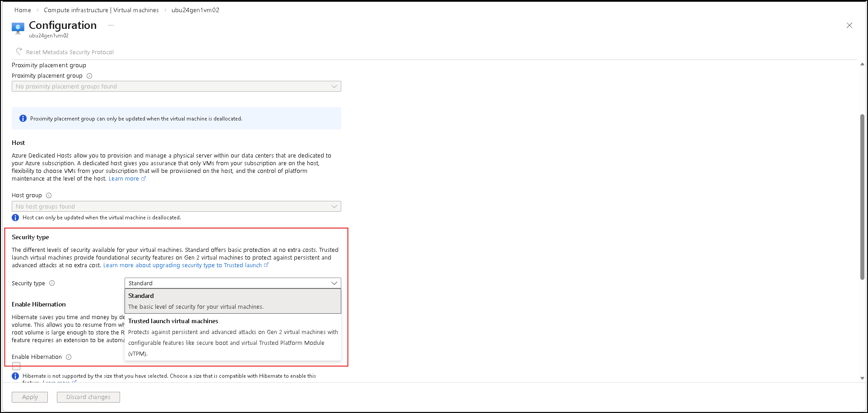Click the Reset Metadata Security Protocol icon

(19, 51)
